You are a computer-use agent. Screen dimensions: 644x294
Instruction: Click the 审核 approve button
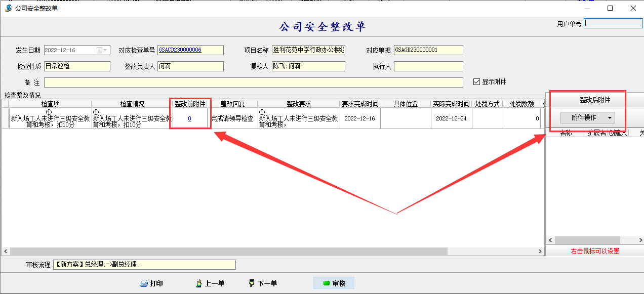pos(334,283)
